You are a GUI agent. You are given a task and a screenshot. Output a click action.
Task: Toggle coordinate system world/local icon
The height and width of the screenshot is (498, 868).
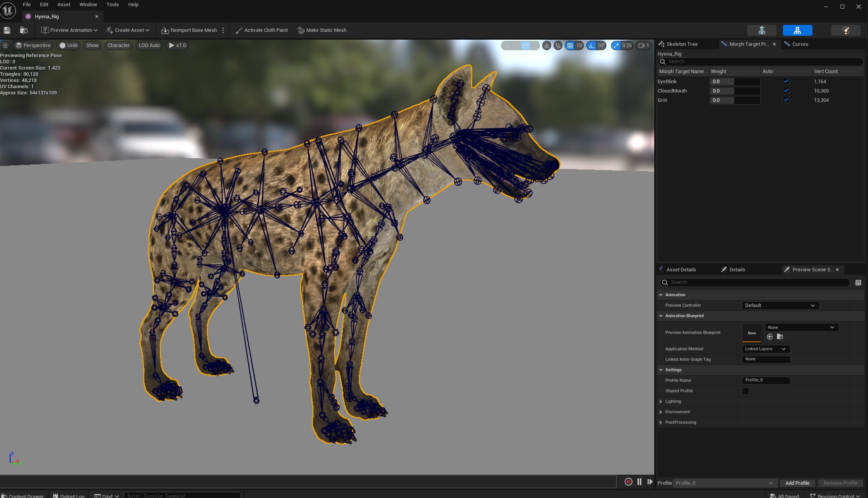[547, 45]
